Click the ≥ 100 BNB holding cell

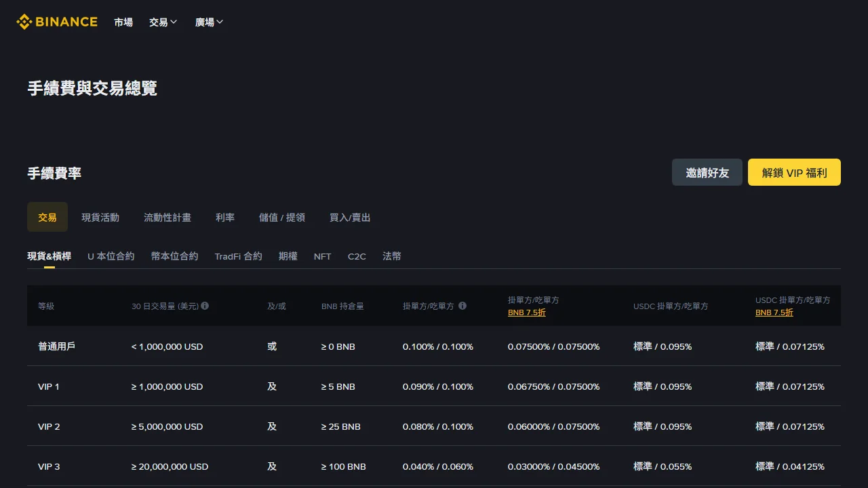[x=344, y=466]
